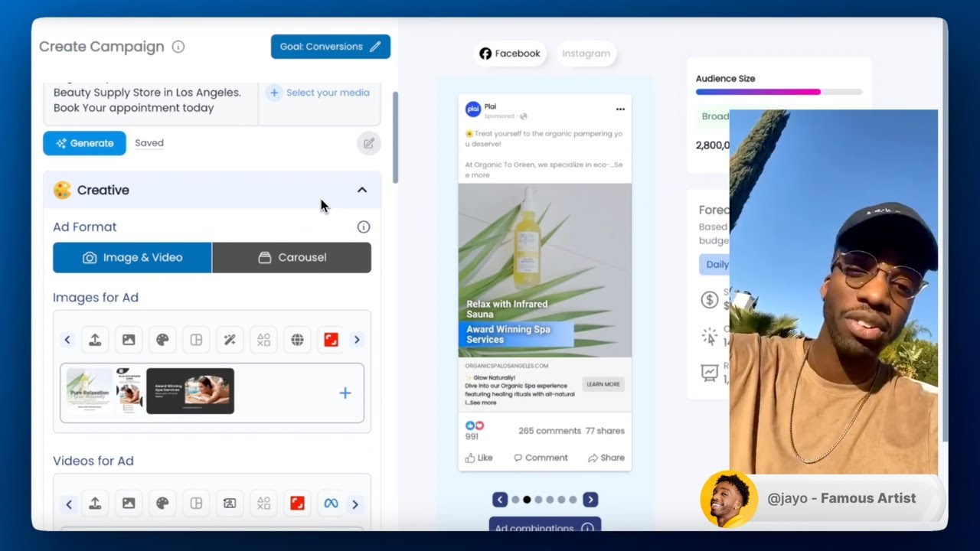Click the Images for Ad toolbar left arrow
Image resolution: width=980 pixels, height=551 pixels.
click(67, 340)
